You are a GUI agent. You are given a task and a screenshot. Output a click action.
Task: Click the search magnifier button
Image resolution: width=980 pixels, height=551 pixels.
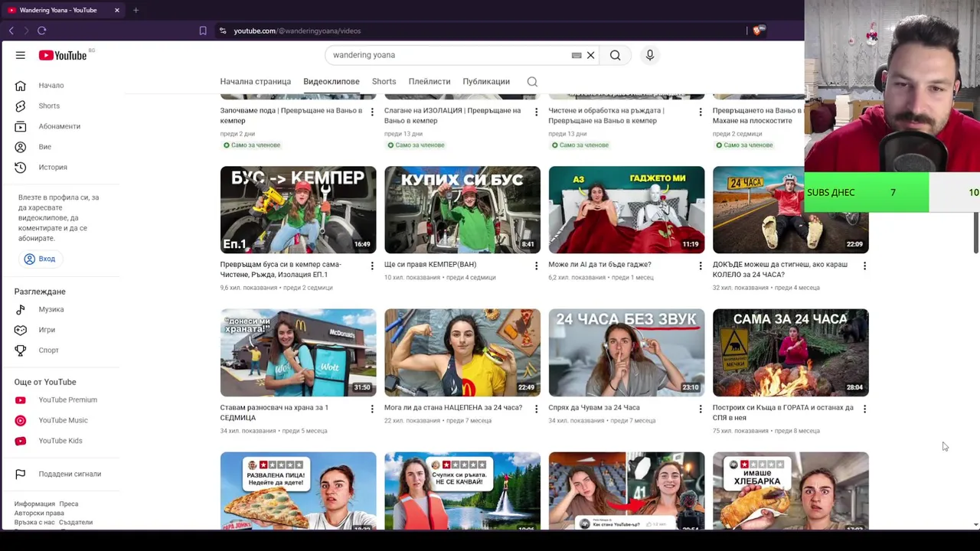[x=615, y=55]
